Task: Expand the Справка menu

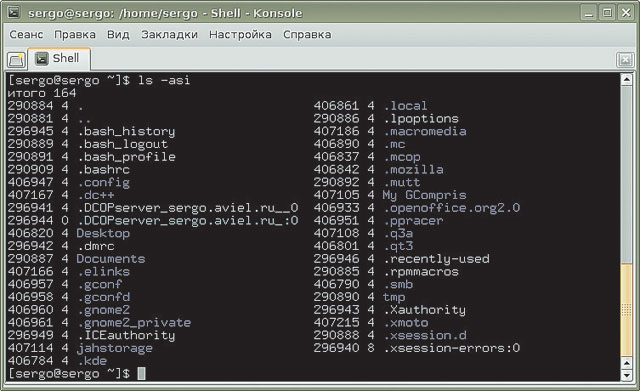Action: (307, 35)
